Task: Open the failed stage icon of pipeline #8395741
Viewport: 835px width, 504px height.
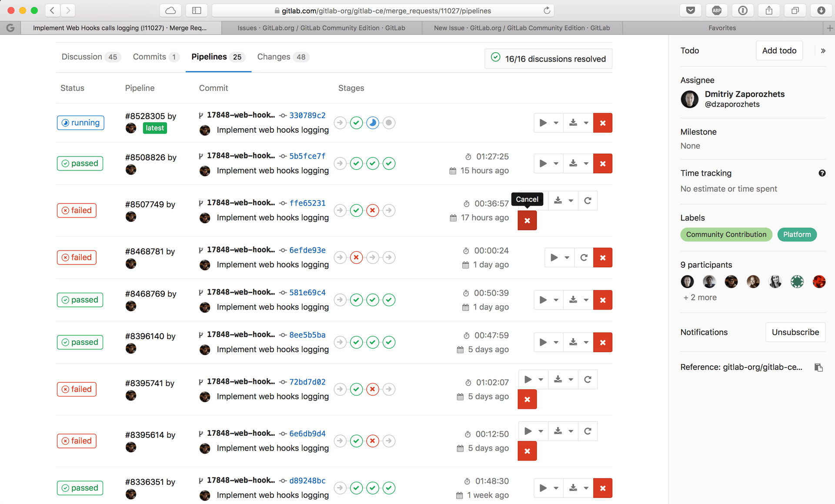Action: (x=372, y=389)
